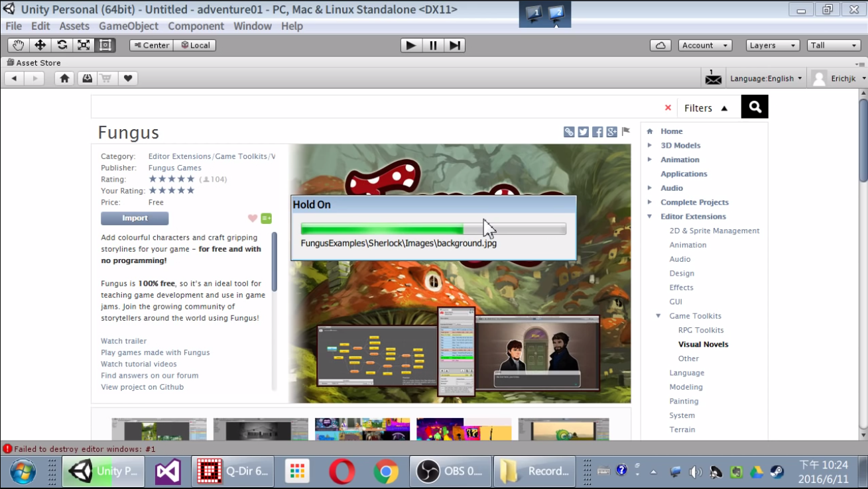
Task: Open the Account dropdown
Action: [705, 45]
